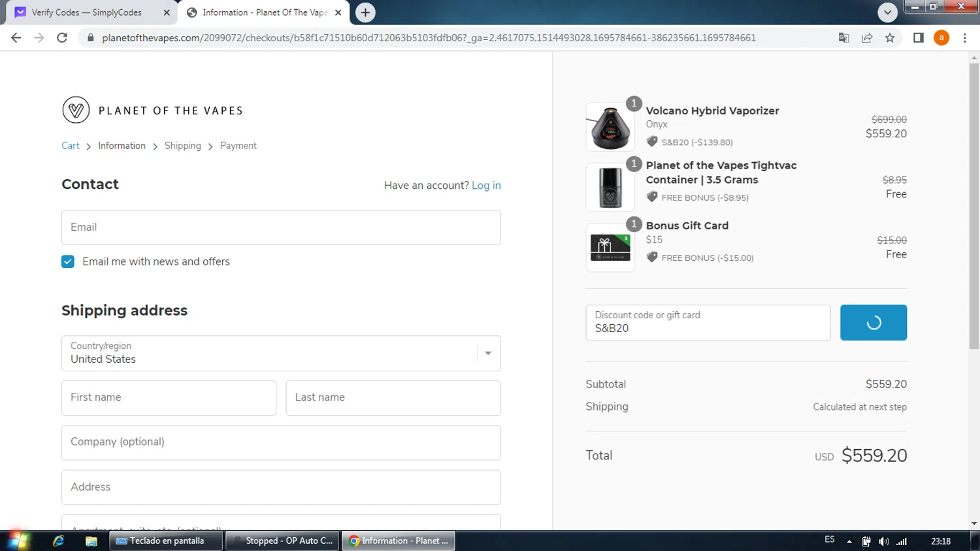Open the orange profile avatar
The height and width of the screenshot is (551, 980).
click(941, 38)
